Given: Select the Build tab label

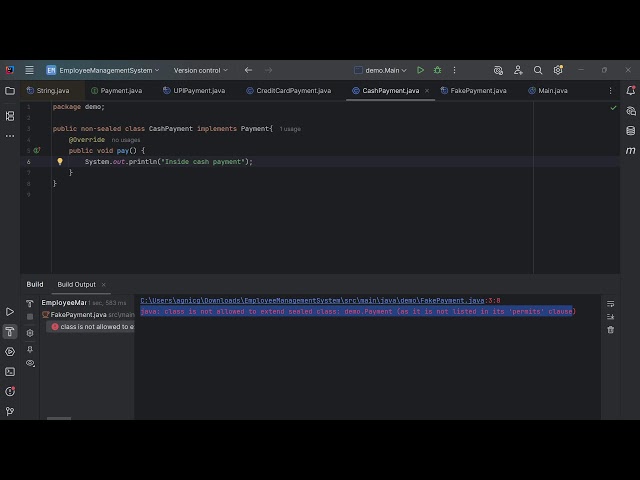Looking at the screenshot, I should pos(35,284).
